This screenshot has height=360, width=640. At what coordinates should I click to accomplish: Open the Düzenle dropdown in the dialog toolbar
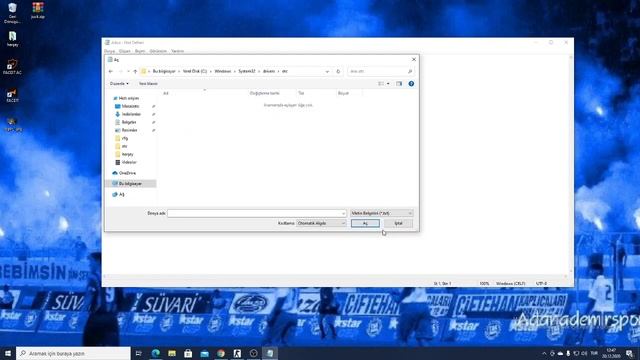[119, 84]
